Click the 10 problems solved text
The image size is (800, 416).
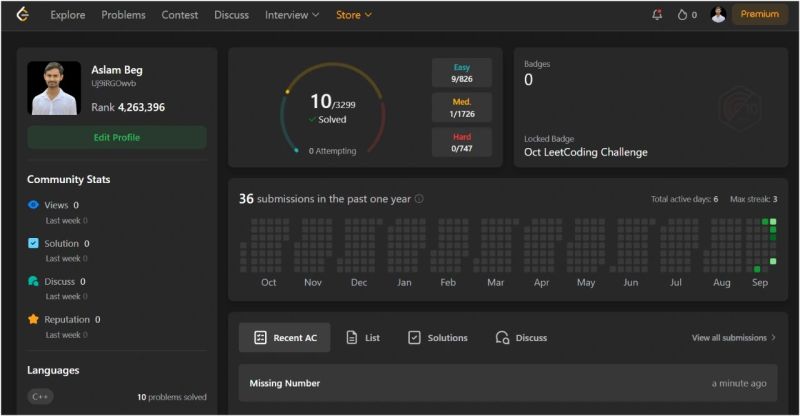pos(172,397)
